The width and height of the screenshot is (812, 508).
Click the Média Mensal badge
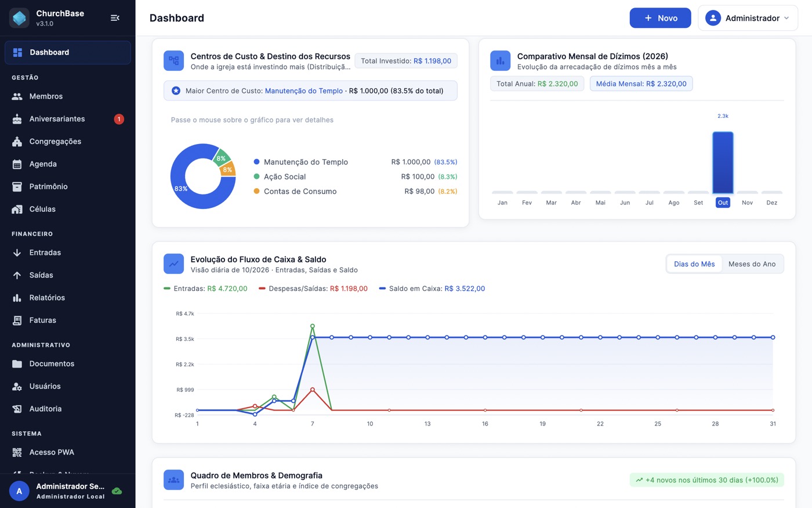click(x=641, y=84)
